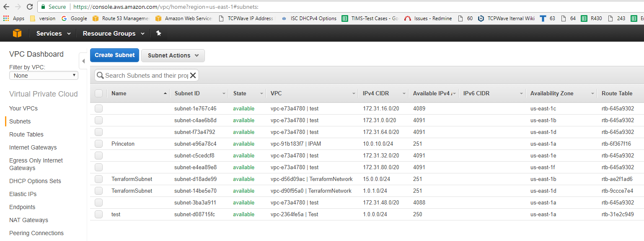The image size is (644, 241).
Task: Click VPC cell vpc-91b183f7 | IPAM
Action: tap(296, 144)
